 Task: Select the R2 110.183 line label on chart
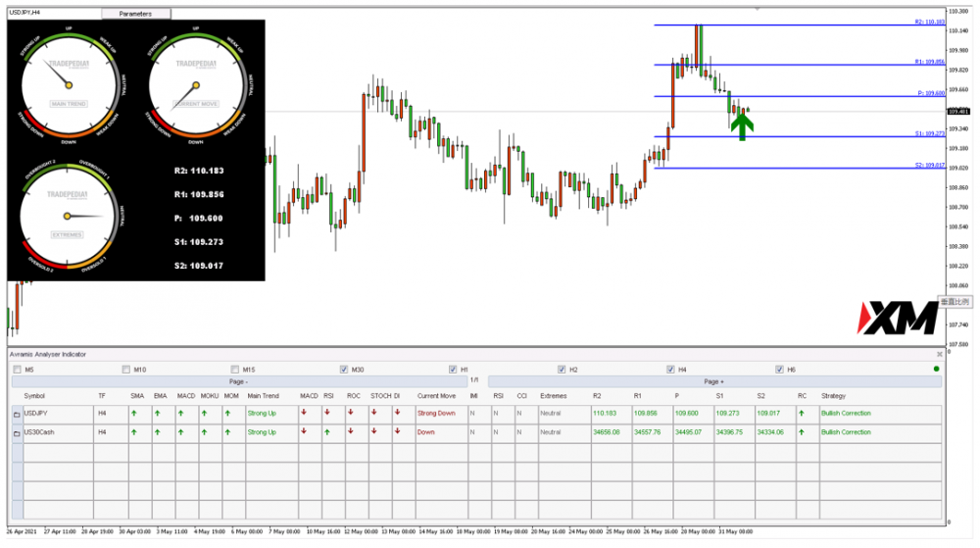tap(929, 22)
